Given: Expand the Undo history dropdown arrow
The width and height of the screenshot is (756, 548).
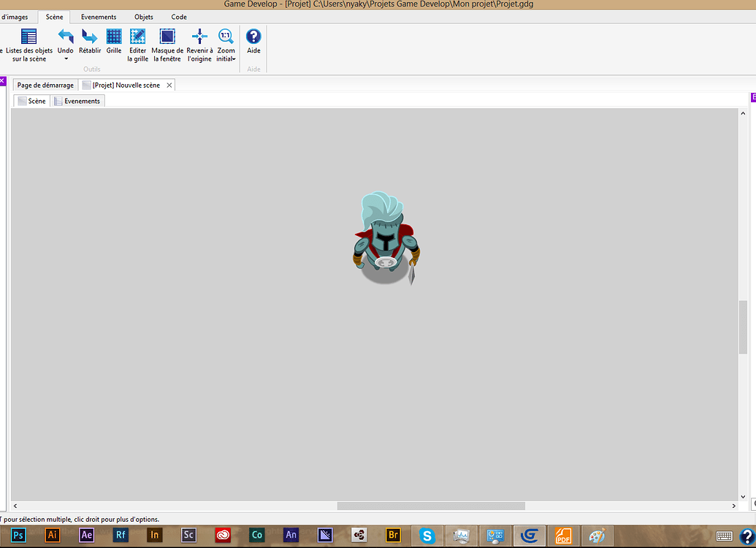Looking at the screenshot, I should 66,59.
